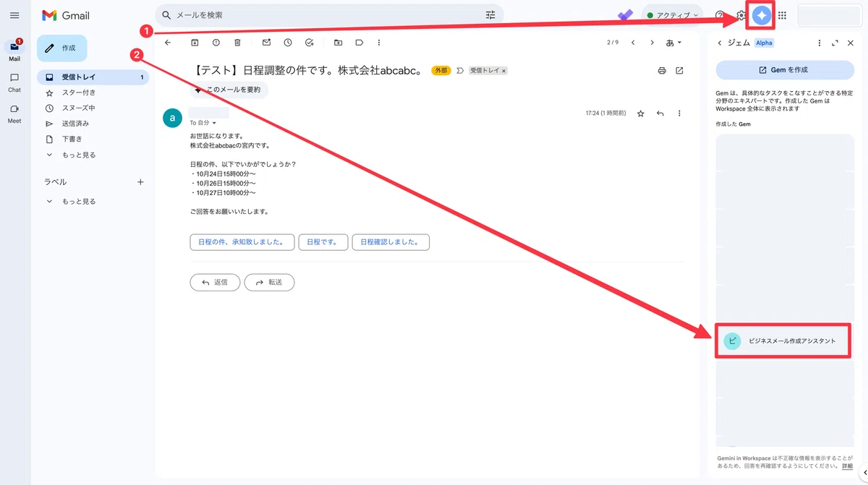868x485 pixels.
Task: Archive the email with archive icon
Action: (x=195, y=43)
